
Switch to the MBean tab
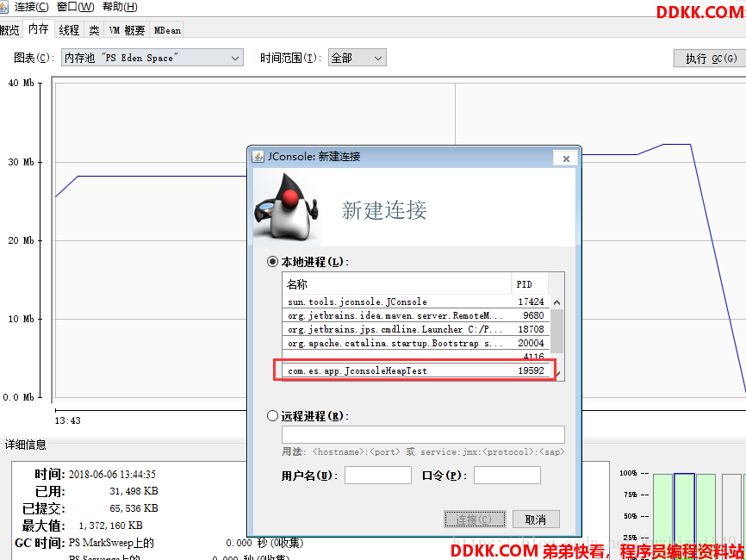167,30
